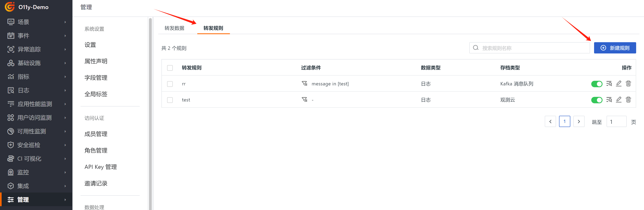This screenshot has height=210, width=644.
Task: Click the edit pencil icon for rule test
Action: point(618,100)
